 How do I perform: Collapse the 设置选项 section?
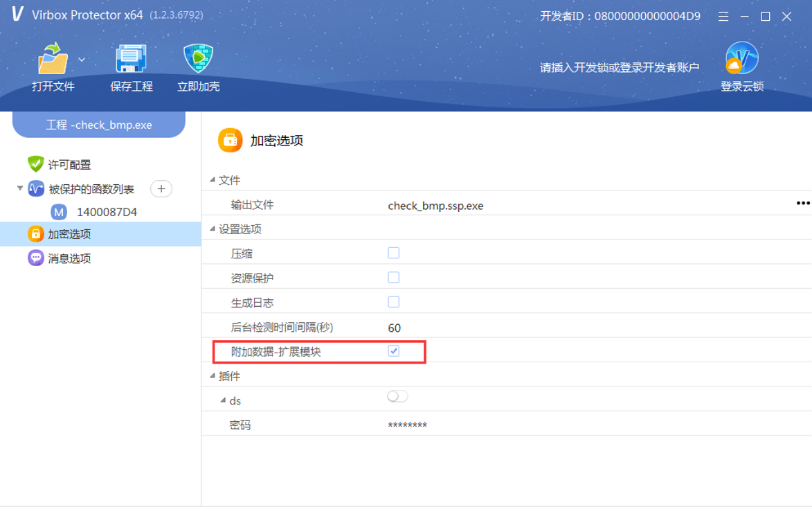pos(213,229)
